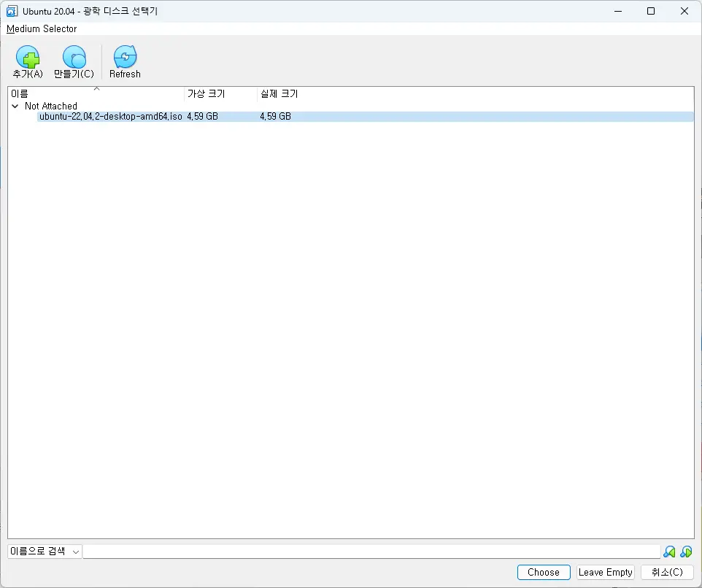Click the Leave Empty button

605,573
